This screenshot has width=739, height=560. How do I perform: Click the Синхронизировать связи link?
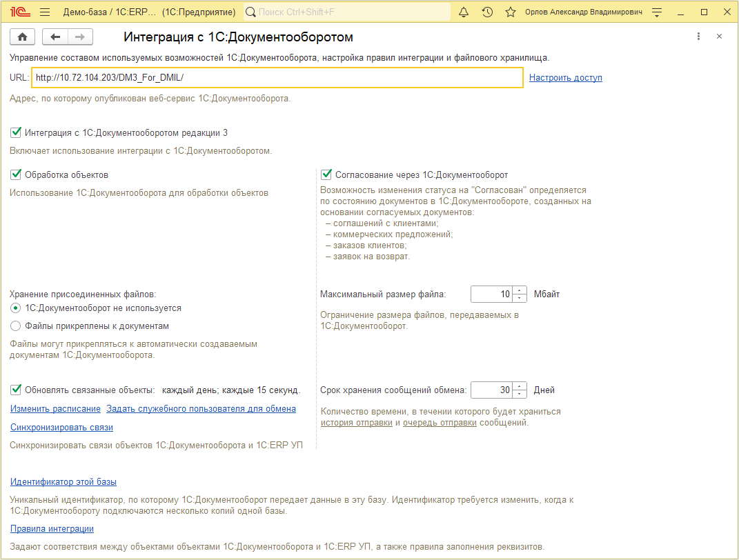[61, 427]
